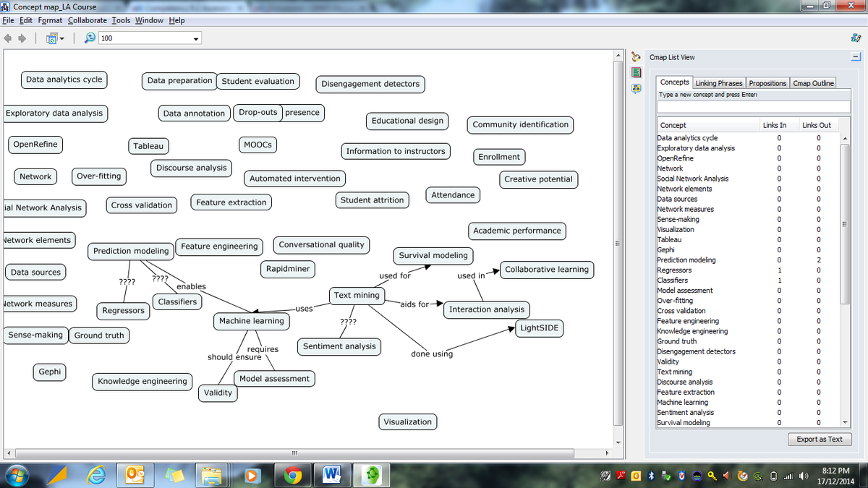This screenshot has width=868, height=488.
Task: Click concept list scroll down arrow
Action: pos(843,422)
